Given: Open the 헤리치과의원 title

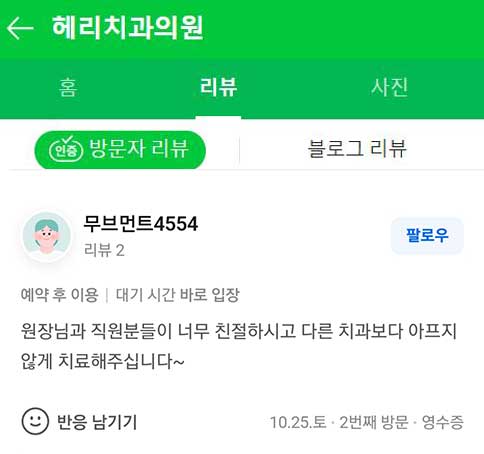Looking at the screenshot, I should tap(128, 28).
